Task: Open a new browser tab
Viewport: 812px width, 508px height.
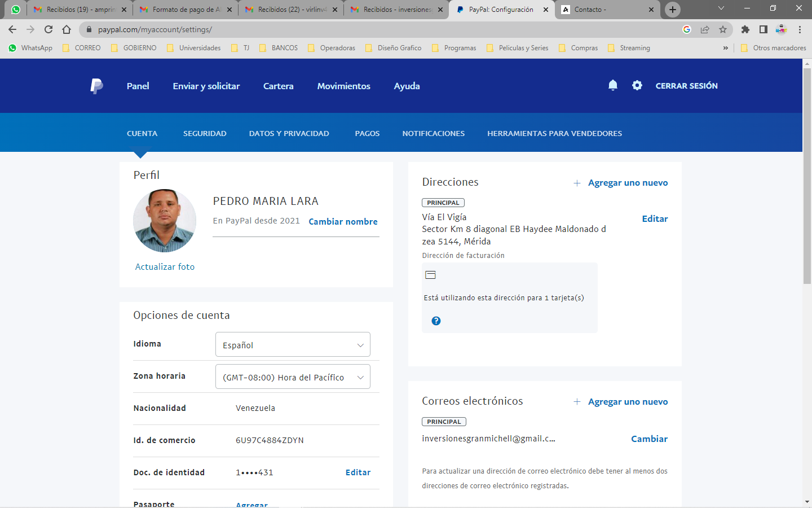Action: pos(672,10)
